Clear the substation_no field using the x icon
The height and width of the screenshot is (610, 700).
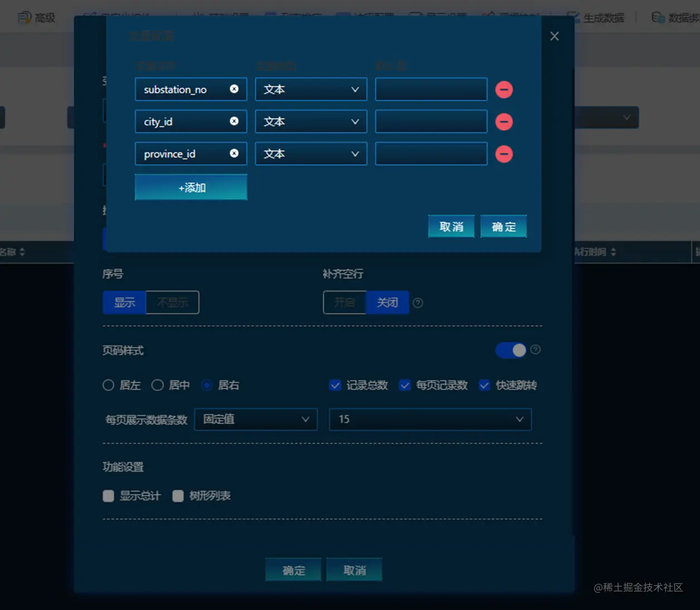tap(234, 89)
